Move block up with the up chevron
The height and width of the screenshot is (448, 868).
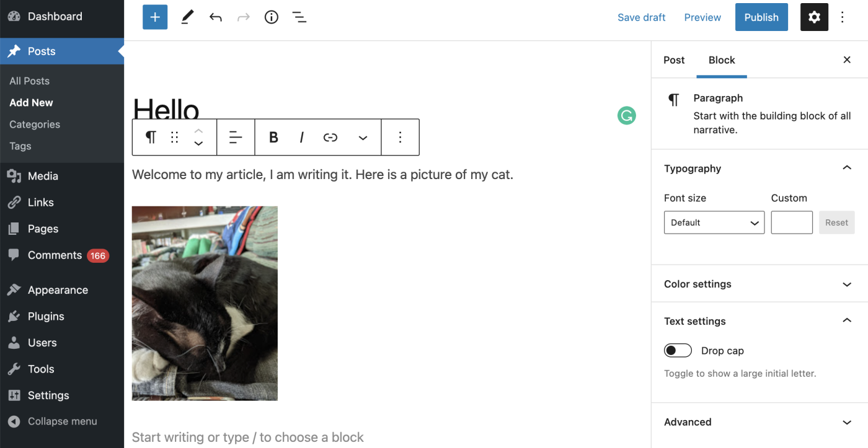tap(198, 131)
